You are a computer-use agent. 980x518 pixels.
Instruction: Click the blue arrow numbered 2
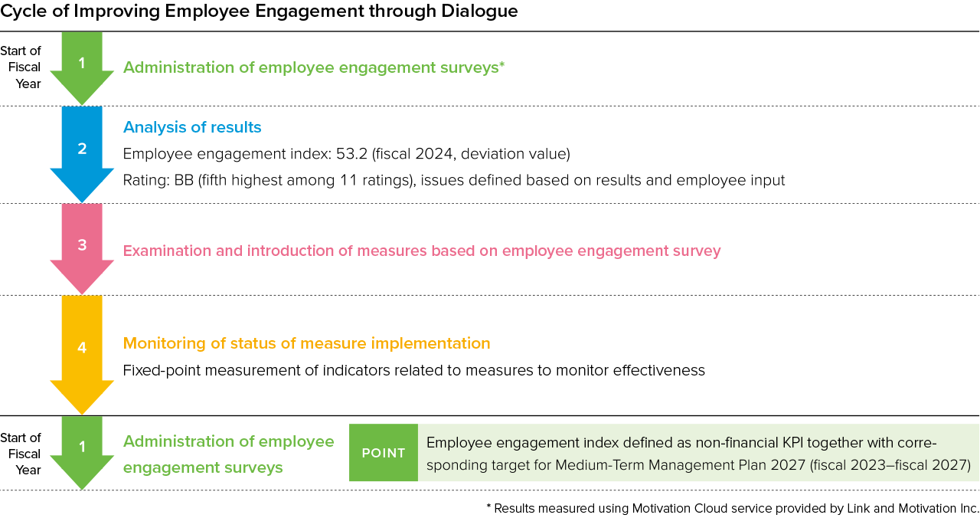(82, 154)
